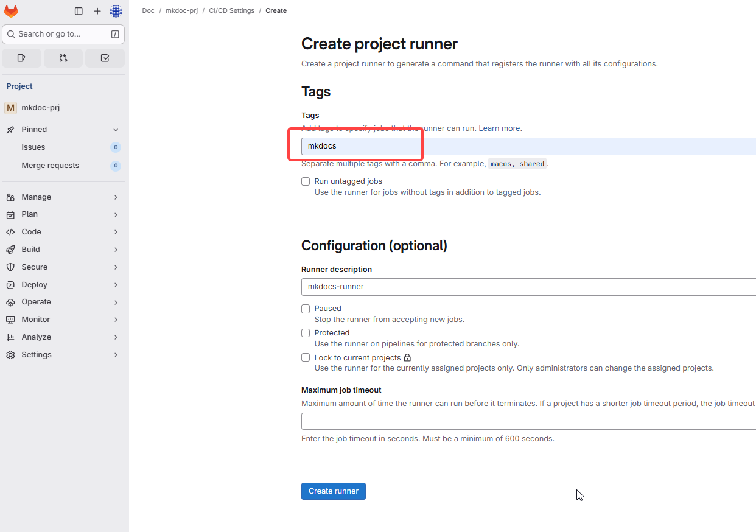Check Lock to current projects checkbox

coord(306,358)
